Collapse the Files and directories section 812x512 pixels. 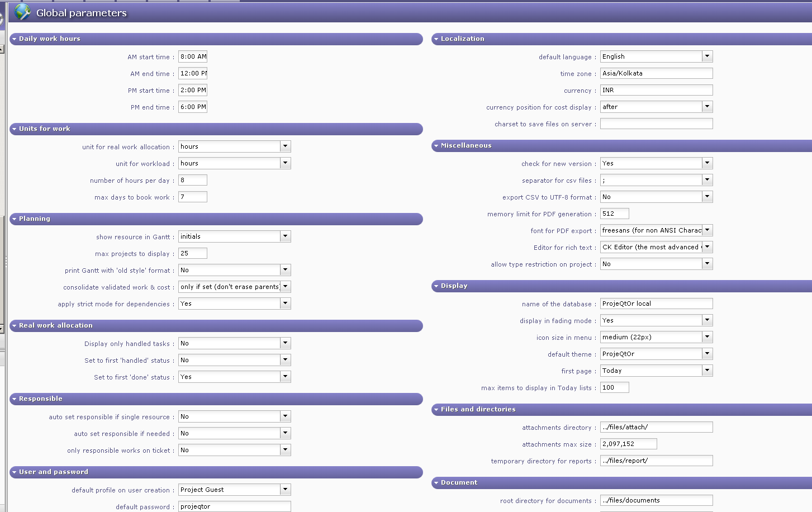pos(436,410)
